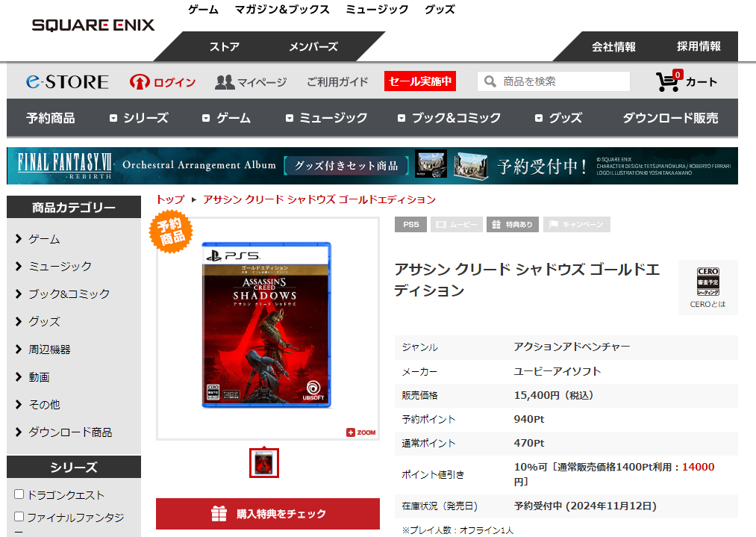Viewport: 756px width, 537px height.
Task: Open the ご利用ガイド link
Action: (337, 82)
